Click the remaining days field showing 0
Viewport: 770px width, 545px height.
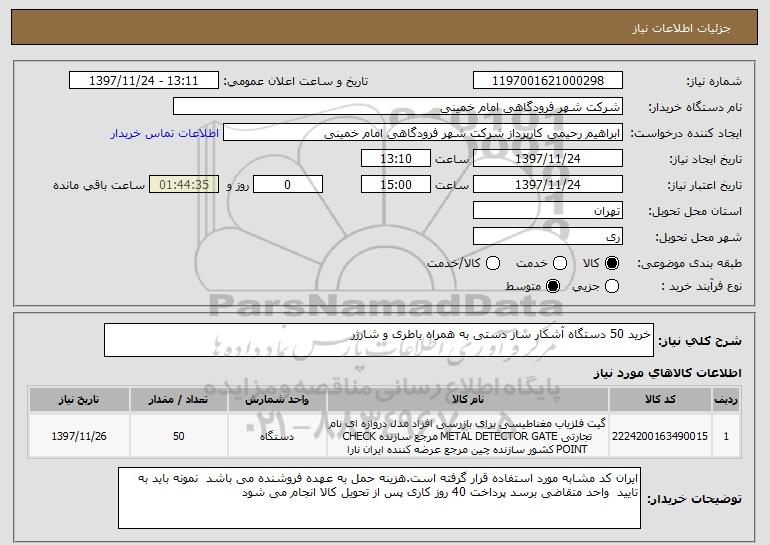pos(288,184)
